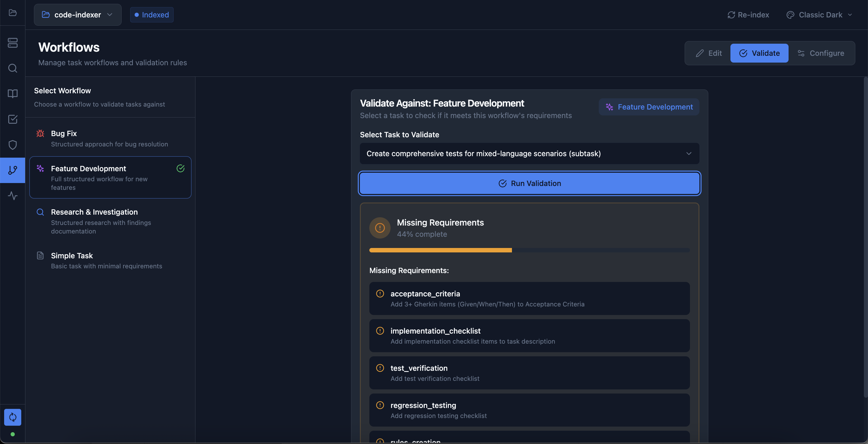
Task: Click the 44% complete progress bar
Action: pyautogui.click(x=529, y=250)
